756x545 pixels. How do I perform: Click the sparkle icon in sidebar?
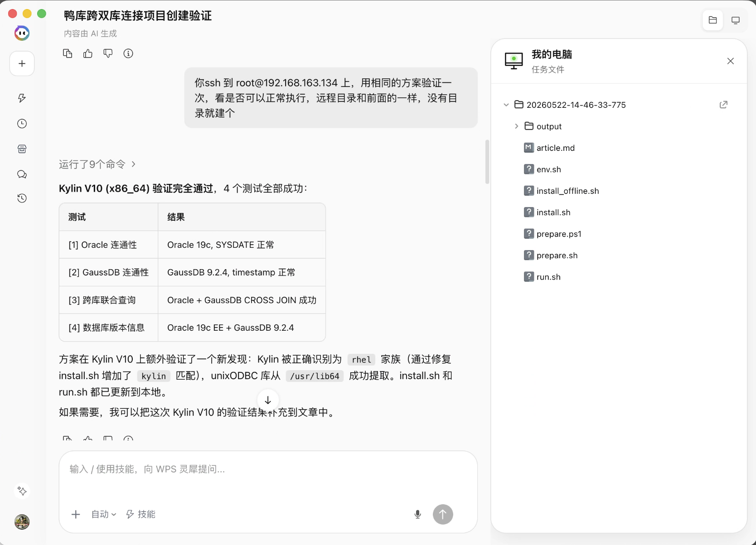coord(22,491)
